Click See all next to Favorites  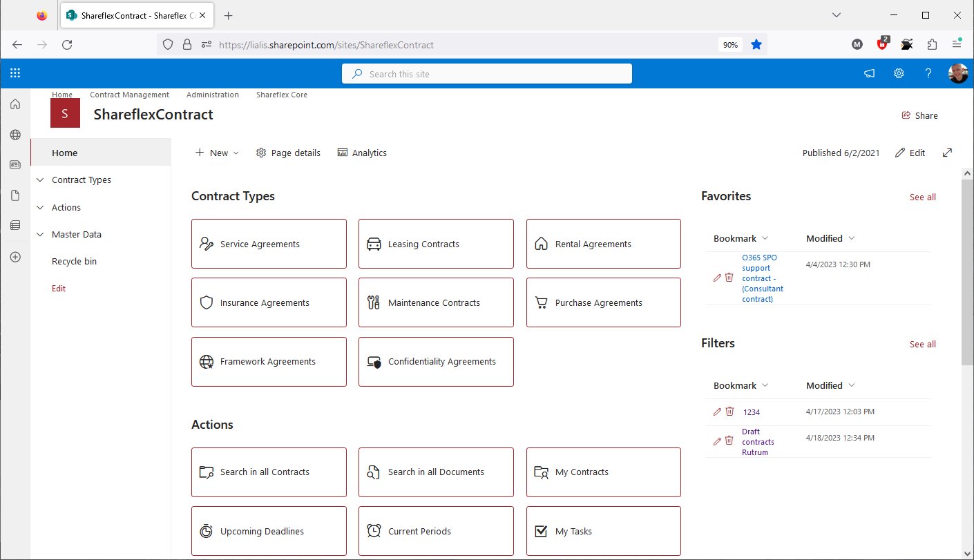coord(922,197)
